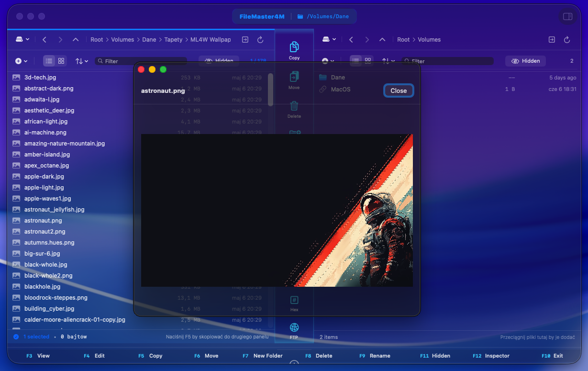Open the right panel drive selector dropdown
Image resolution: width=588 pixels, height=371 pixels.
click(x=329, y=39)
